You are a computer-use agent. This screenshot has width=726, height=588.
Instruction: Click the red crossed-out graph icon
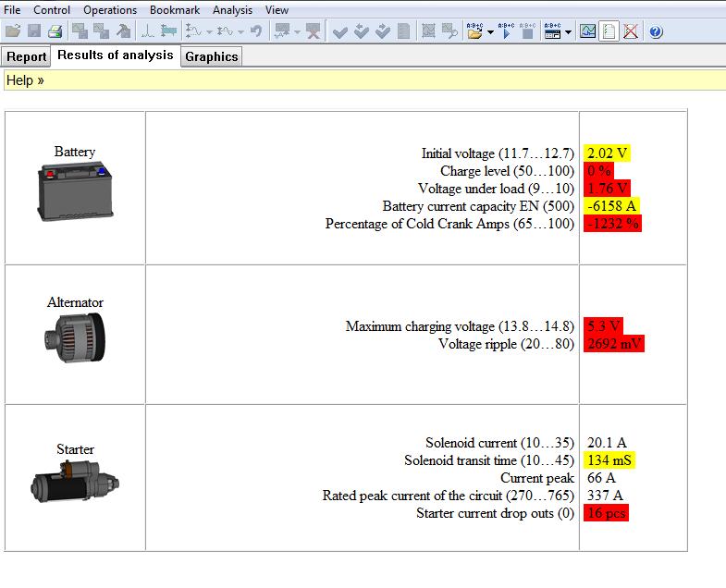pos(631,31)
